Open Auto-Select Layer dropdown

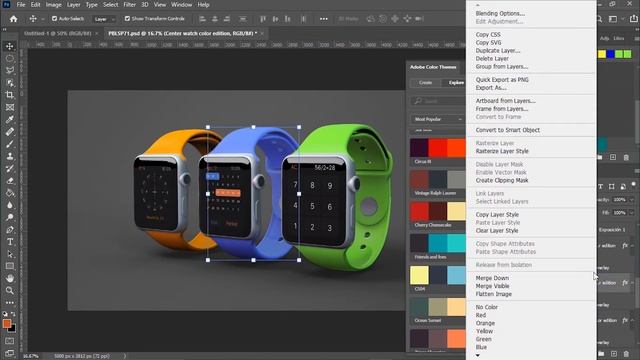pyautogui.click(x=104, y=19)
